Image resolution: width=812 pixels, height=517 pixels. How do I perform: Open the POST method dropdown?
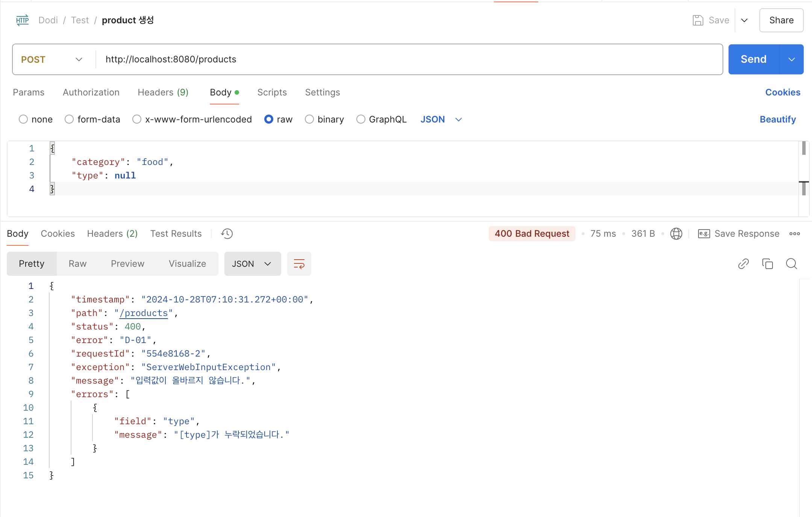click(52, 59)
